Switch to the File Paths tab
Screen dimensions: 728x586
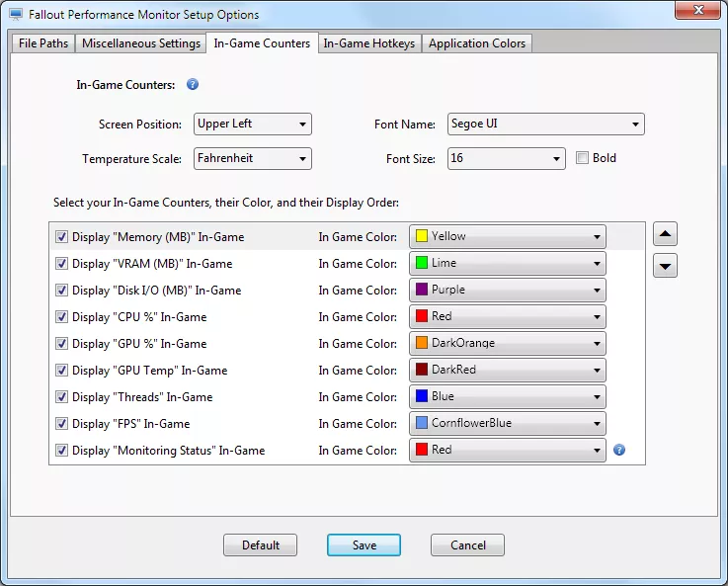click(x=43, y=43)
